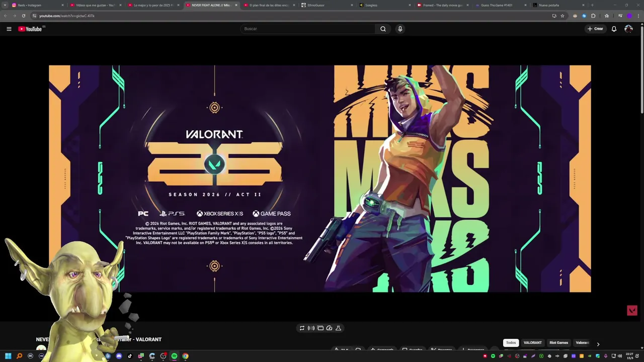This screenshot has height=362, width=644.
Task: Switch to the Songless tab
Action: tap(385, 5)
